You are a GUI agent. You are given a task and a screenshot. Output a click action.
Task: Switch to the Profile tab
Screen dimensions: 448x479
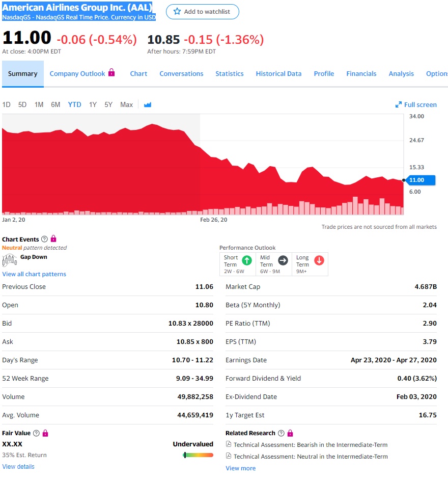[x=324, y=73]
